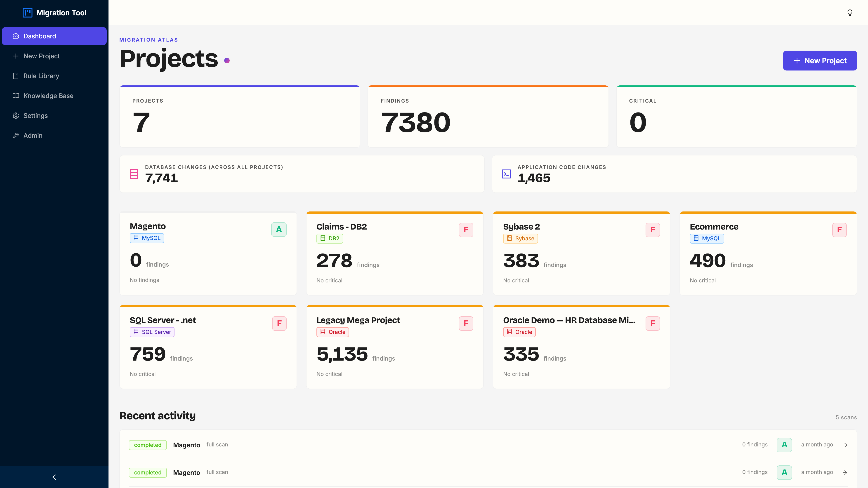Click the Sybase tag on Sybase 2 card
The image size is (868, 488).
coord(520,238)
